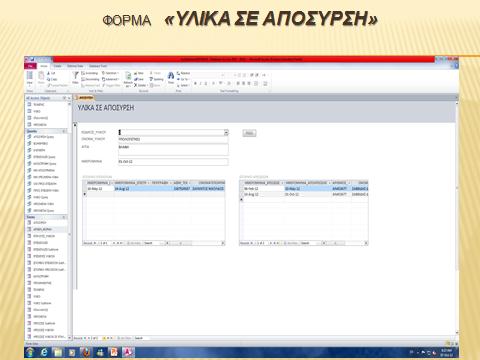Viewport: 480px width, 360px height.
Task: Collapse the Forms group in navigation pane
Action: tap(64, 217)
